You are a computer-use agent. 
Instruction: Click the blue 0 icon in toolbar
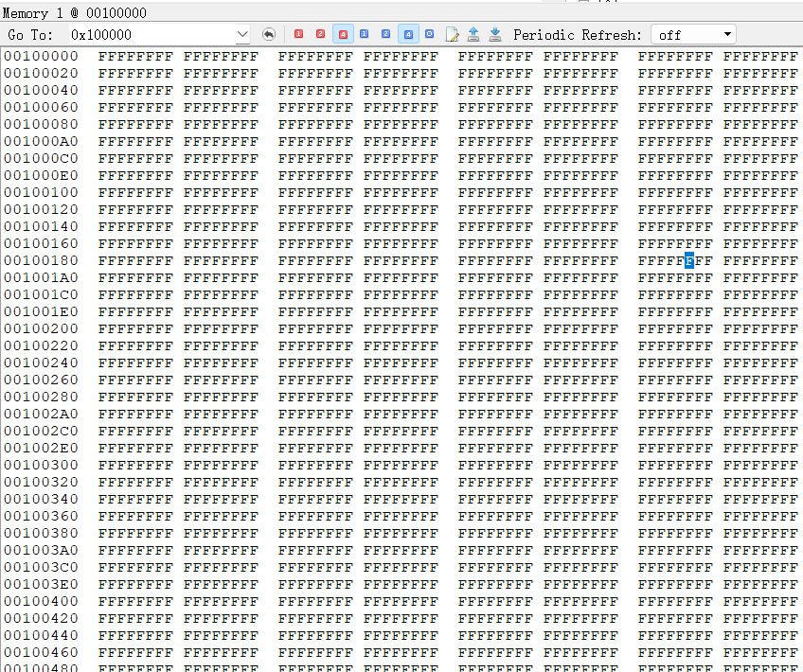click(430, 34)
